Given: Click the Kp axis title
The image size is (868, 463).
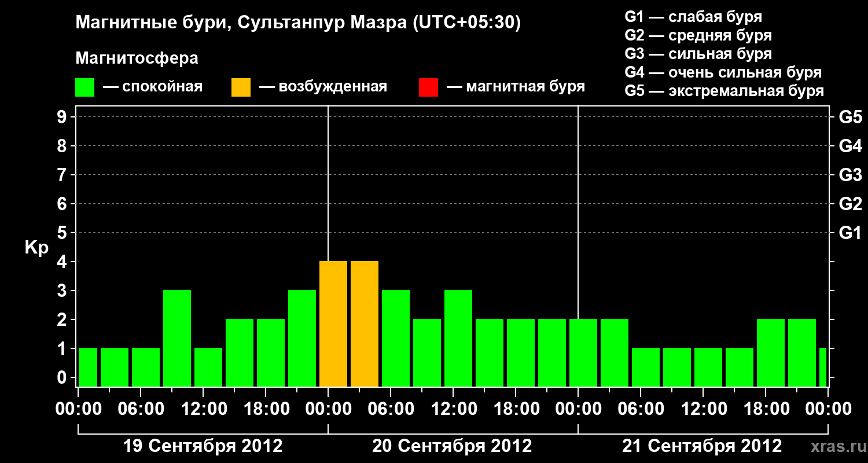Looking at the screenshot, I should point(36,248).
